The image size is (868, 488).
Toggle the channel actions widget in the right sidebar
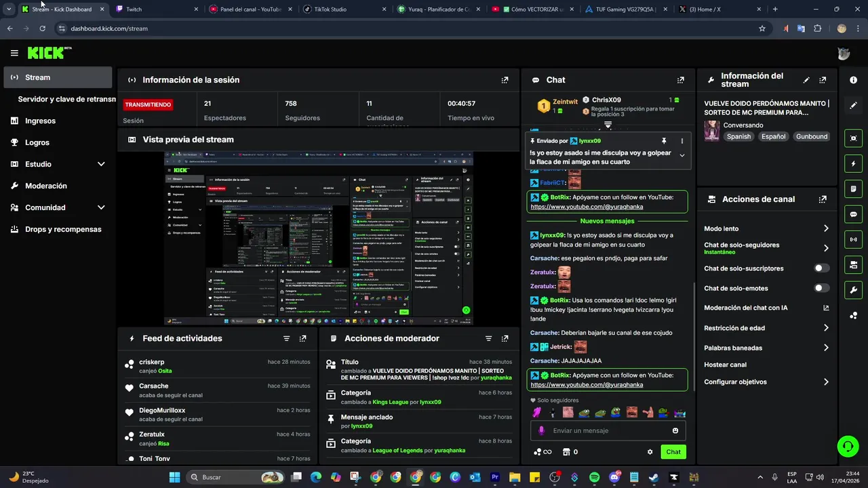pyautogui.click(x=853, y=264)
